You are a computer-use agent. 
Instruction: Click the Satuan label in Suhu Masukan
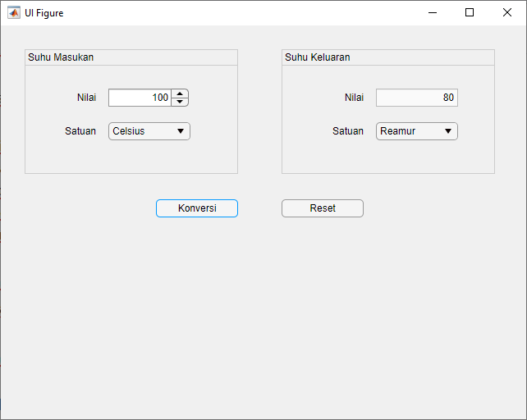pos(80,131)
